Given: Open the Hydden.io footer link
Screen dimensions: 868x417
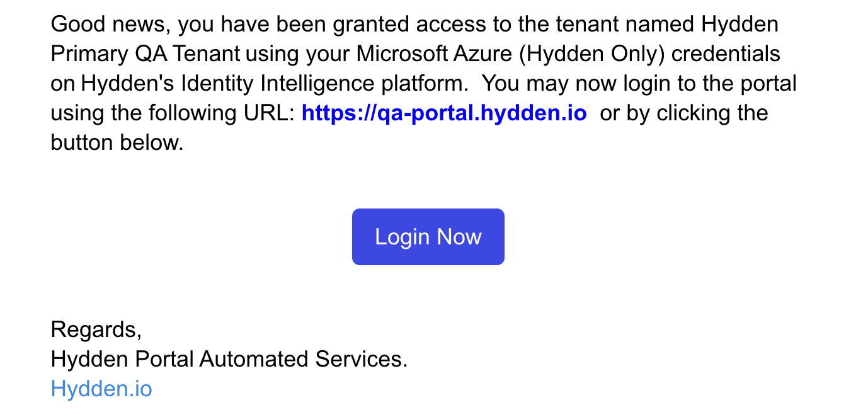Looking at the screenshot, I should [x=101, y=389].
